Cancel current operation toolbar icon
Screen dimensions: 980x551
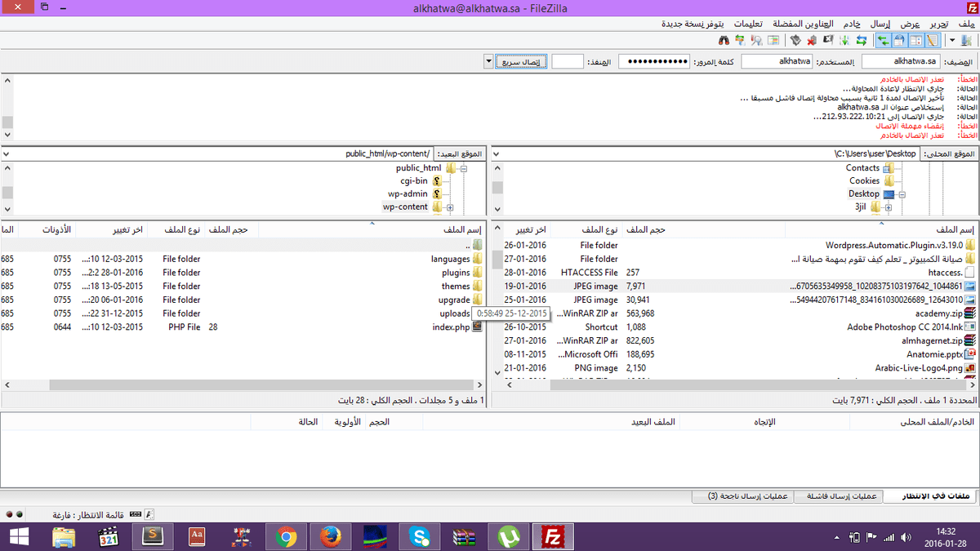828,39
